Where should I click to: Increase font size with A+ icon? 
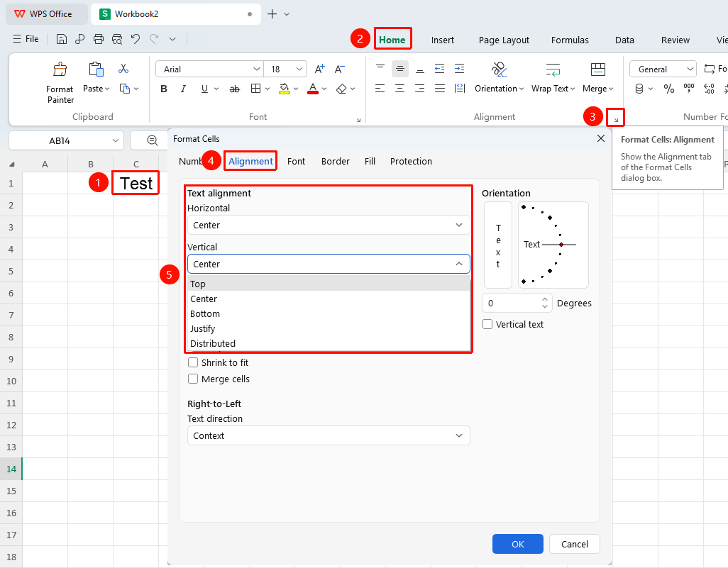[320, 69]
